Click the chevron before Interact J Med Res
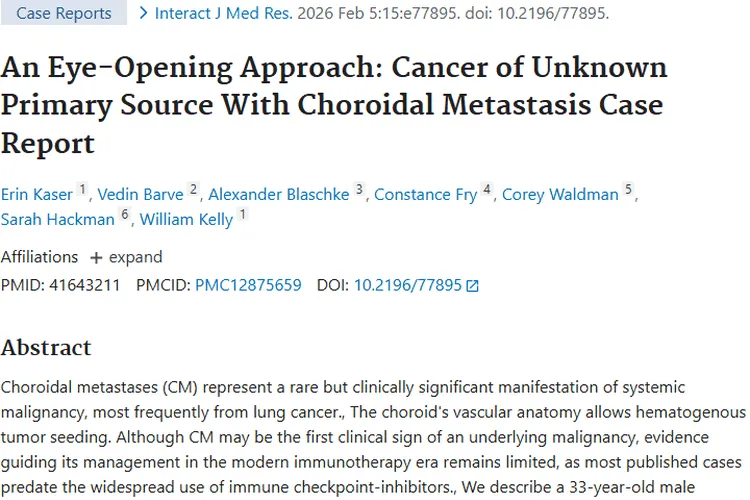This screenshot has height=500, width=750. pyautogui.click(x=145, y=13)
